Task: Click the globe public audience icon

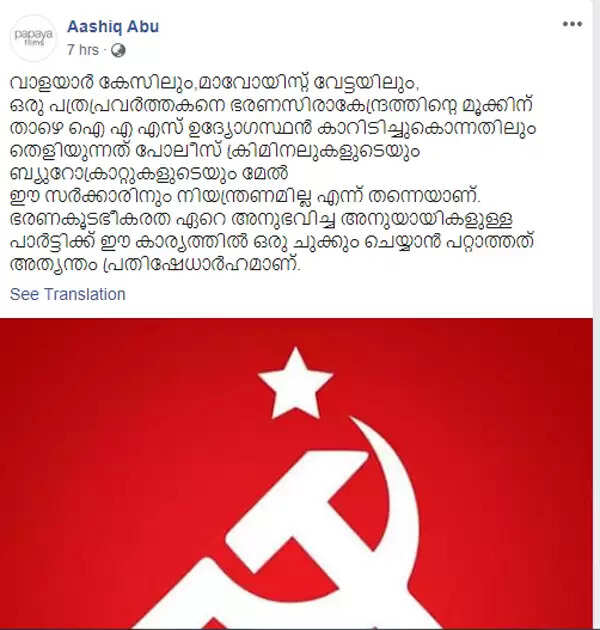Action: tap(118, 50)
